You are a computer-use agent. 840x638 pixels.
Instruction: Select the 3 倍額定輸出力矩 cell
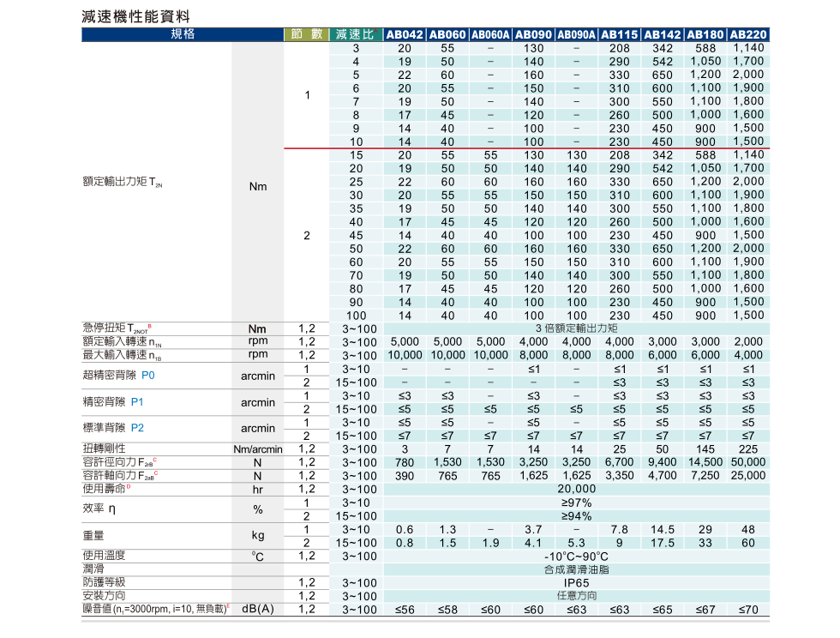(576, 328)
